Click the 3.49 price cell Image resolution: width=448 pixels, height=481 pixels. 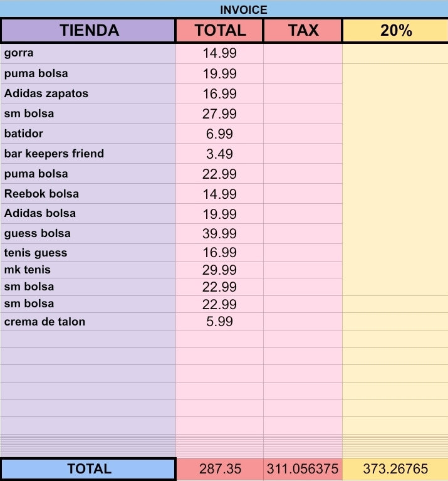(x=219, y=154)
